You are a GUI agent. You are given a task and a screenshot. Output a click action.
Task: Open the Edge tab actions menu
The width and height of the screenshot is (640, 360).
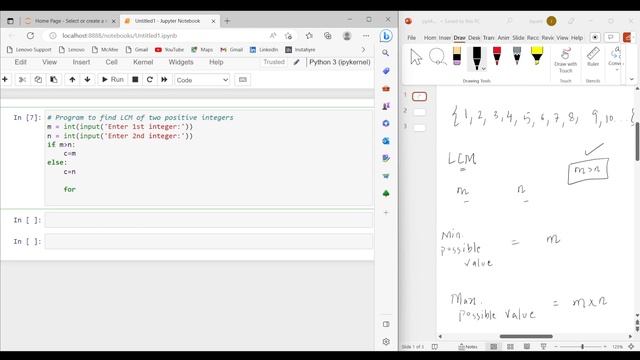(10, 21)
